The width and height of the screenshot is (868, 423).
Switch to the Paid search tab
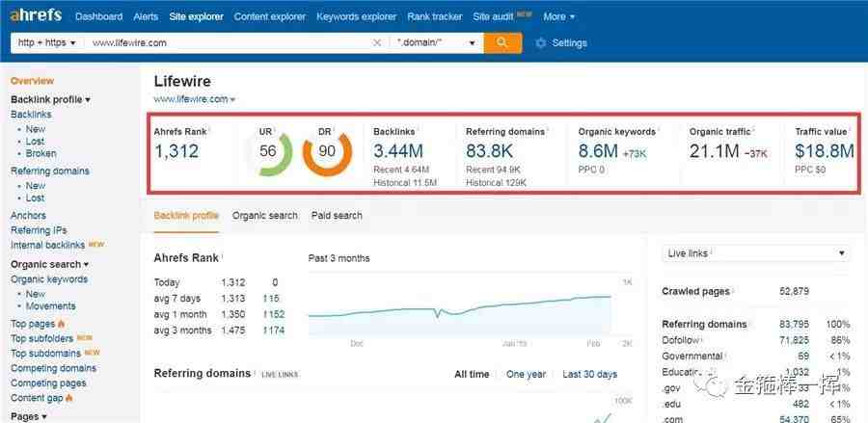coord(337,216)
